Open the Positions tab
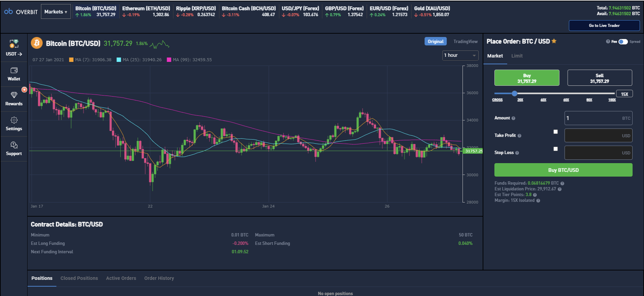The height and width of the screenshot is (296, 644). pos(42,278)
